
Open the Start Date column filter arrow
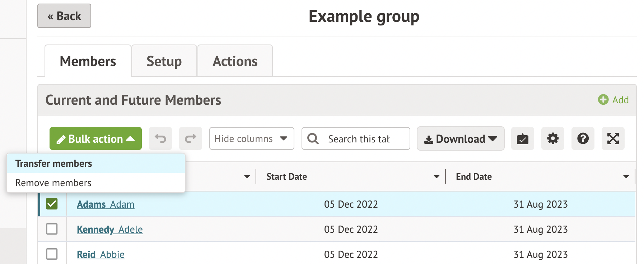(437, 176)
